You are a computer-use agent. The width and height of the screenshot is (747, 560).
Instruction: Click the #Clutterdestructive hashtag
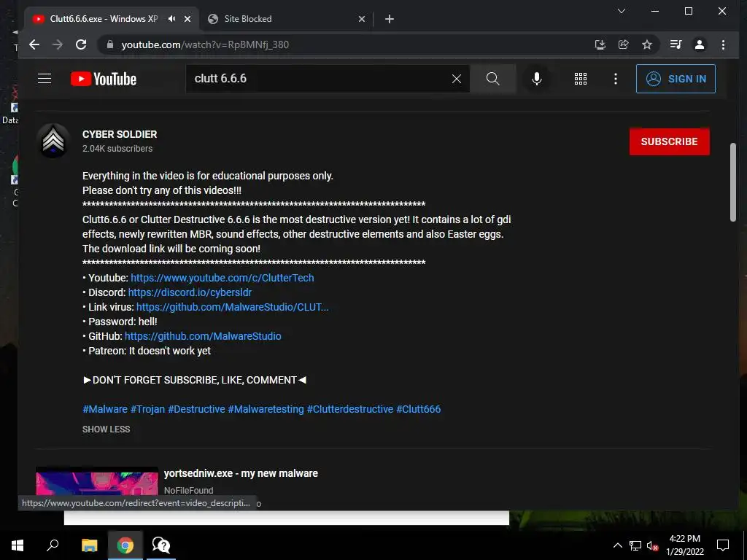[349, 409]
